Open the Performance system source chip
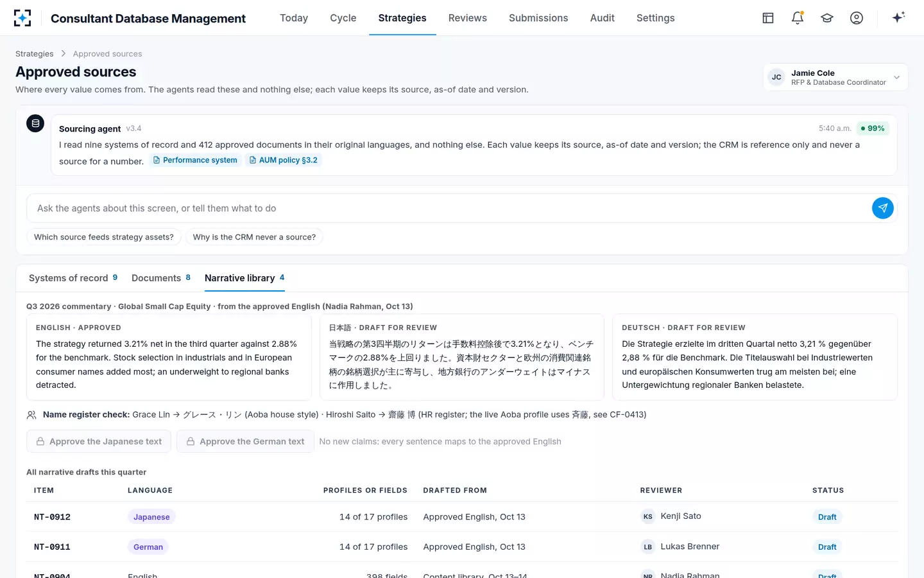Viewport: 924px width, 578px height. (x=195, y=161)
